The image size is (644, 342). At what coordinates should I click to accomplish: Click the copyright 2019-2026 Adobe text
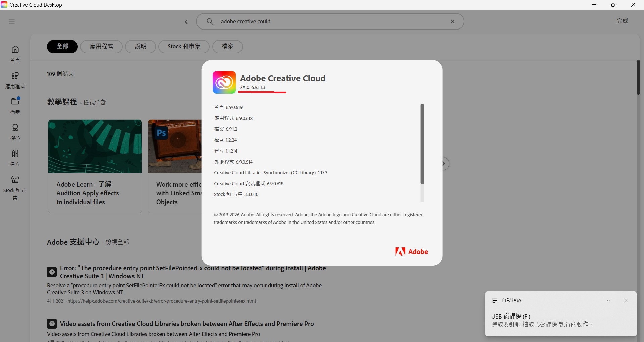319,218
